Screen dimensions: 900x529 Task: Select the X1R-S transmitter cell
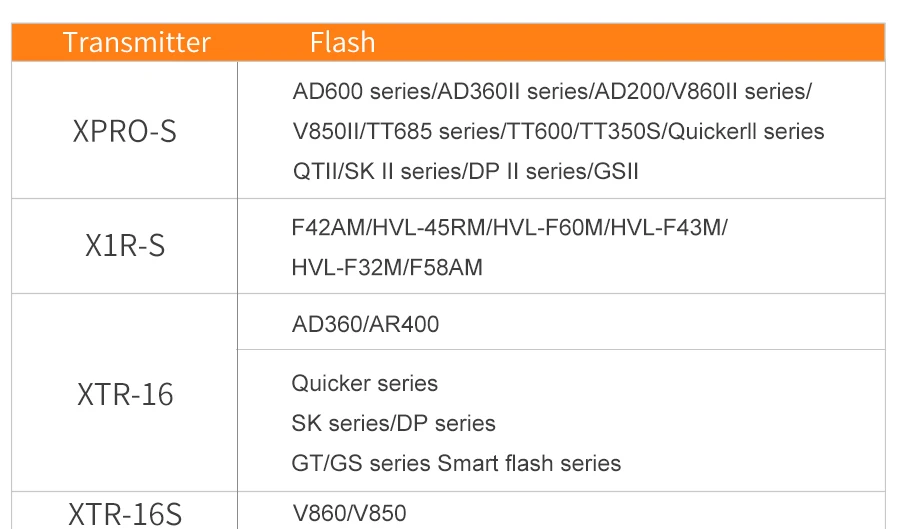125,246
